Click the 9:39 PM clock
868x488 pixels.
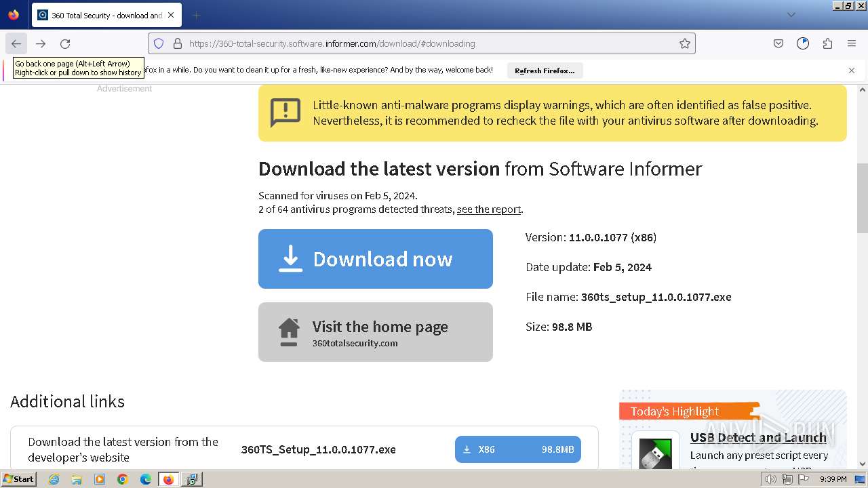[x=833, y=479]
